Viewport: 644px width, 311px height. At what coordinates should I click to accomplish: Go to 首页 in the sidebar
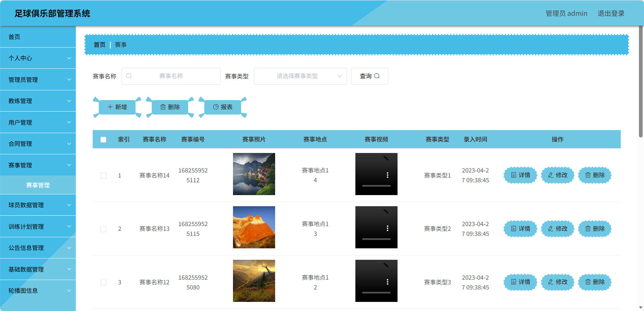38,37
